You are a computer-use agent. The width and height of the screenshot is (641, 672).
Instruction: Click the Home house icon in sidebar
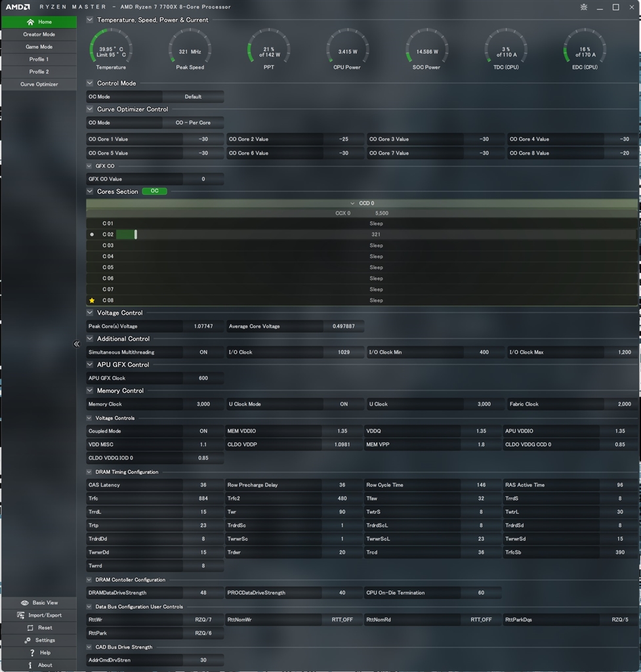(30, 22)
